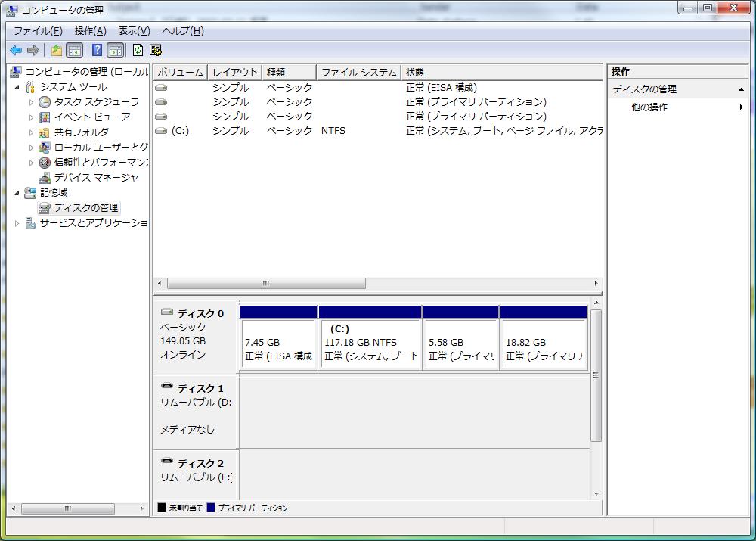Click the back arrow toolbar icon
This screenshot has height=541, width=756.
(x=15, y=50)
